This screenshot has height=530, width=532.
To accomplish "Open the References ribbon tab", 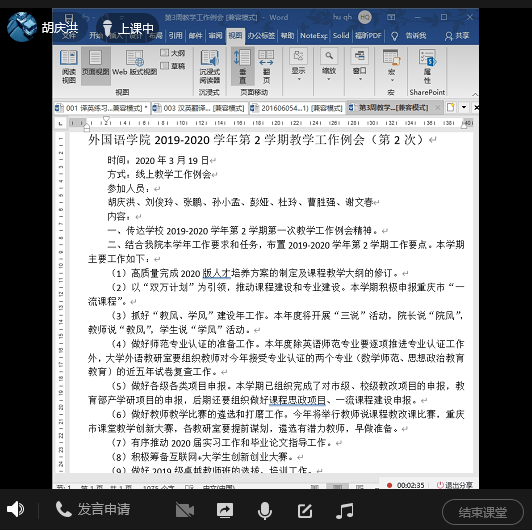I will tap(175, 36).
